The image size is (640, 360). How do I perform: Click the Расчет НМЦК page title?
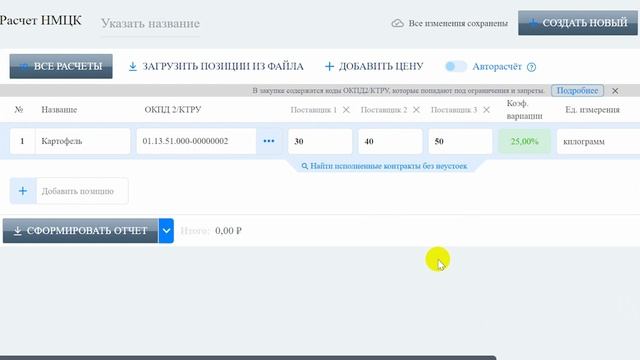click(41, 20)
